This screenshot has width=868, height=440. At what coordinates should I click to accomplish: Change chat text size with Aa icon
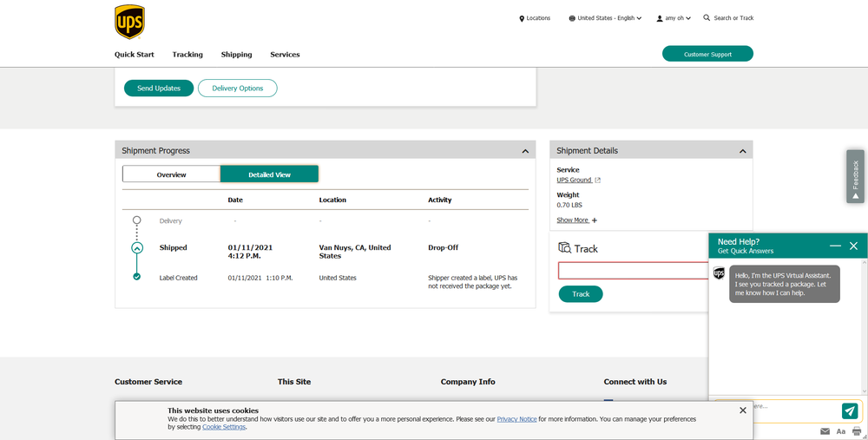coord(840,431)
